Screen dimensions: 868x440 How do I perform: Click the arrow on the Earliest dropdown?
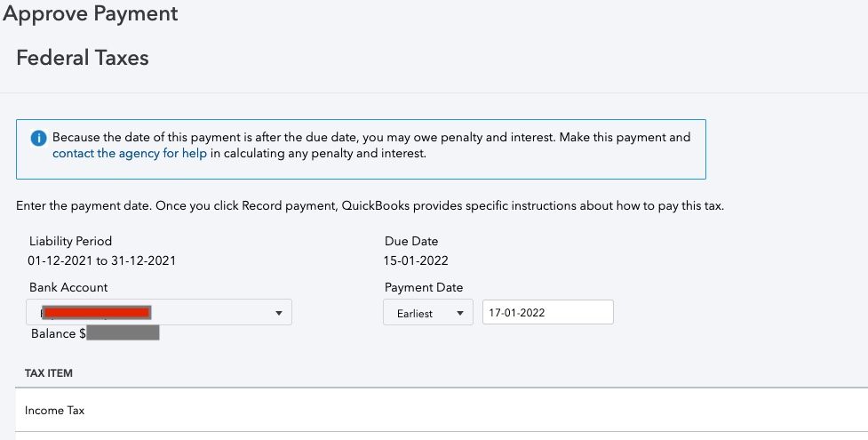[459, 313]
